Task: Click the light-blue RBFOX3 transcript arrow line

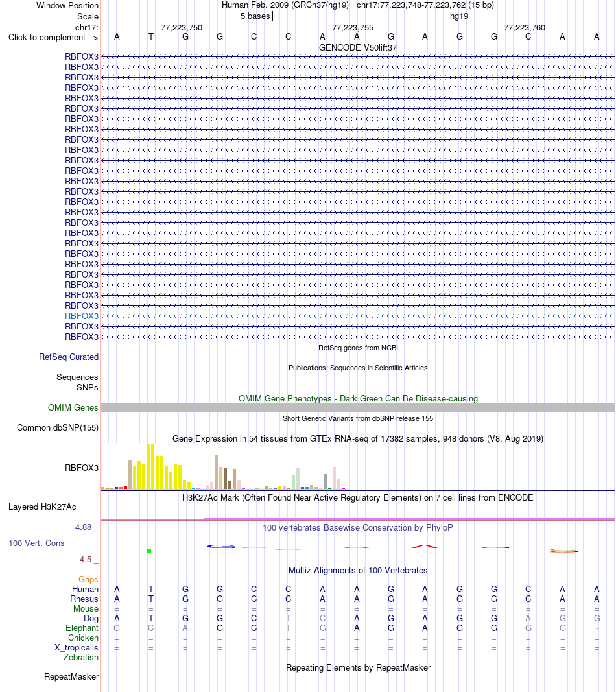Action: point(358,316)
